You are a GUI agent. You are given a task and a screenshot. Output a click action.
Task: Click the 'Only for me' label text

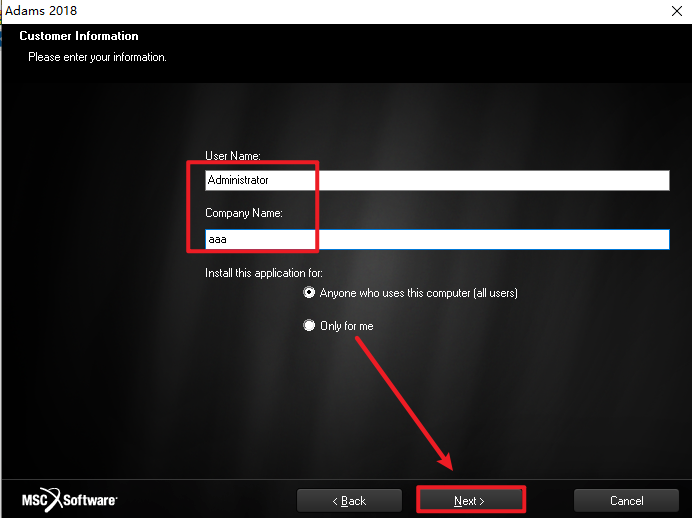[346, 326]
